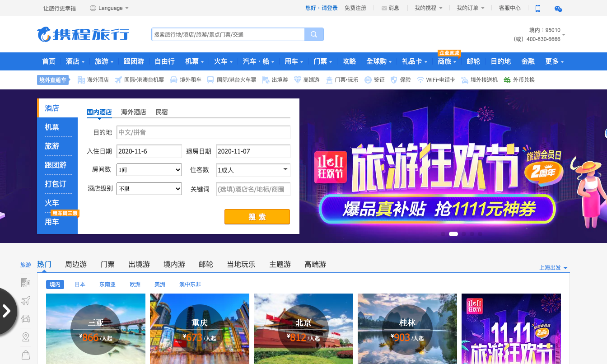Screen dimensions: 607x364
Task: Open the 重庆 destination thumbnail
Action: coord(200,329)
